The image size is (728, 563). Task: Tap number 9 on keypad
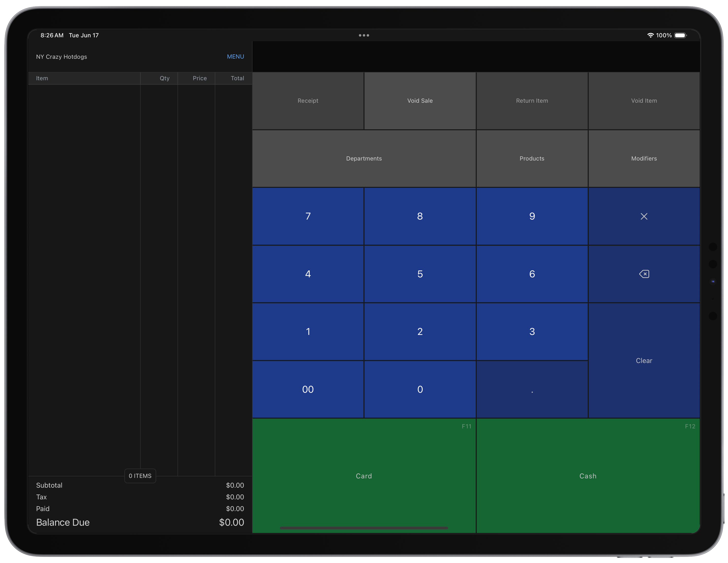532,216
